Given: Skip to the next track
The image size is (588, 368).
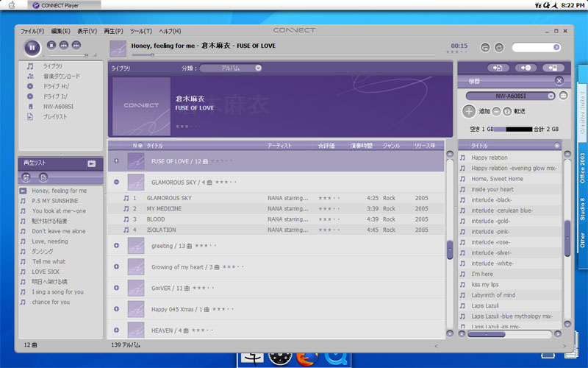Looking at the screenshot, I should pos(76,45).
